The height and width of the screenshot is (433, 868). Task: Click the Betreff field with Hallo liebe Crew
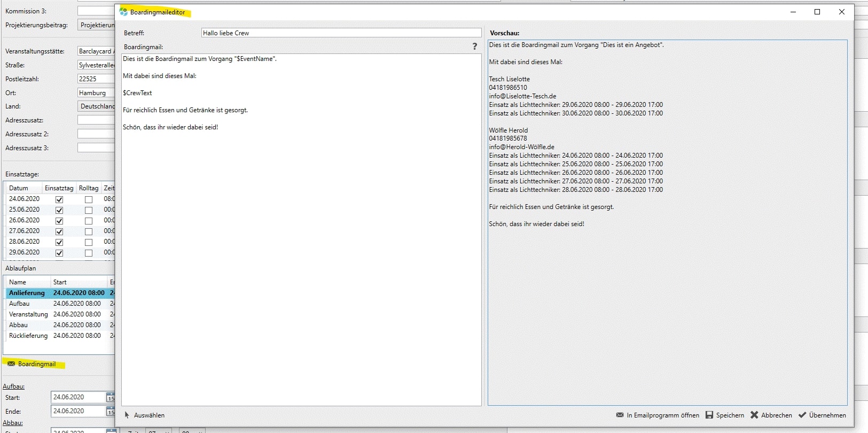[x=341, y=33]
